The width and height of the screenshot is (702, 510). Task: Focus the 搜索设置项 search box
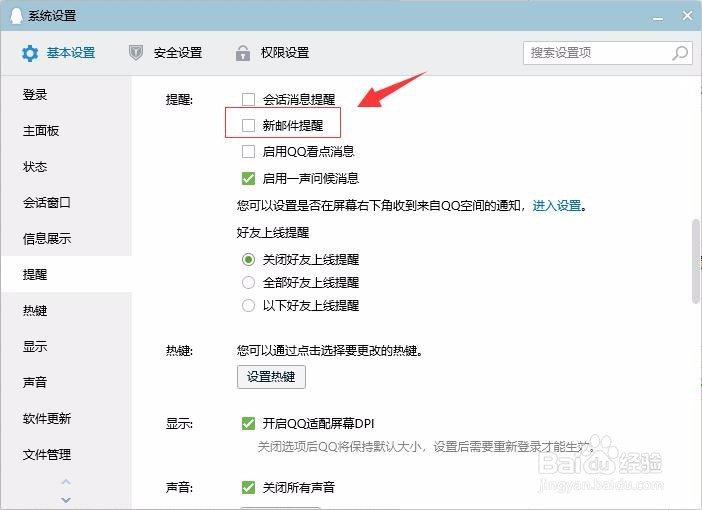(x=608, y=53)
